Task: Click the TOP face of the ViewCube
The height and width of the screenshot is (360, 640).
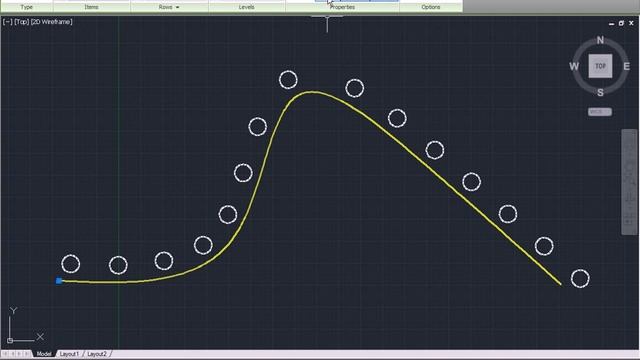Action: (600, 66)
